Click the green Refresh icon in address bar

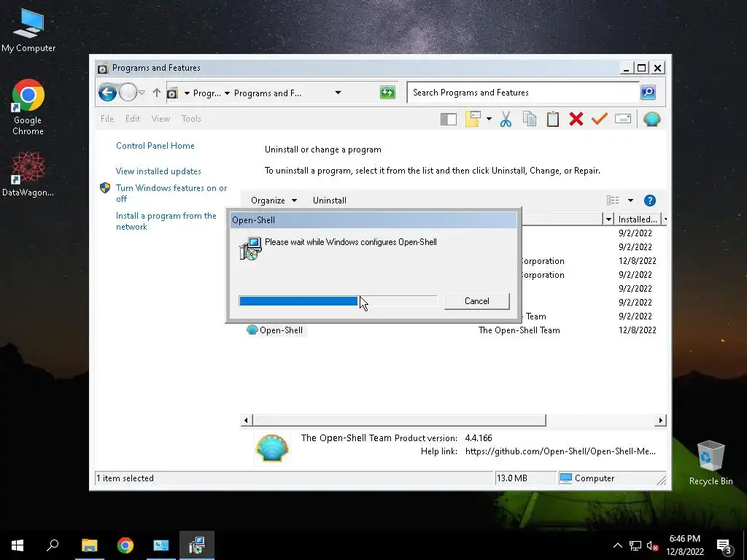tap(387, 93)
